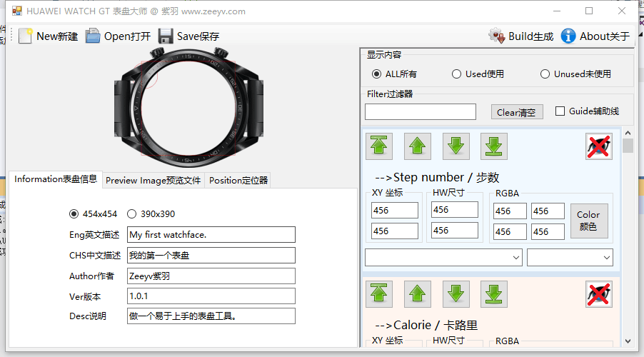Delete the Step number item

[x=599, y=146]
